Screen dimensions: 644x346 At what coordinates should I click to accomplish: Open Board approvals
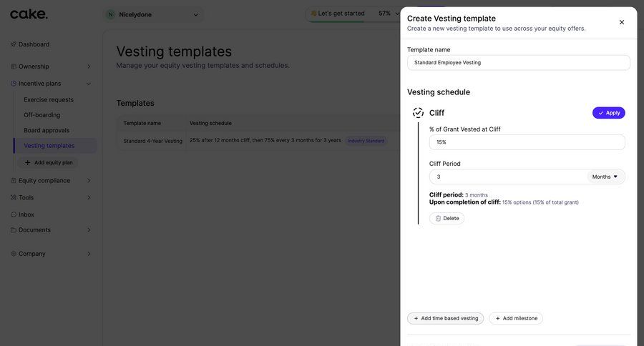pyautogui.click(x=47, y=130)
